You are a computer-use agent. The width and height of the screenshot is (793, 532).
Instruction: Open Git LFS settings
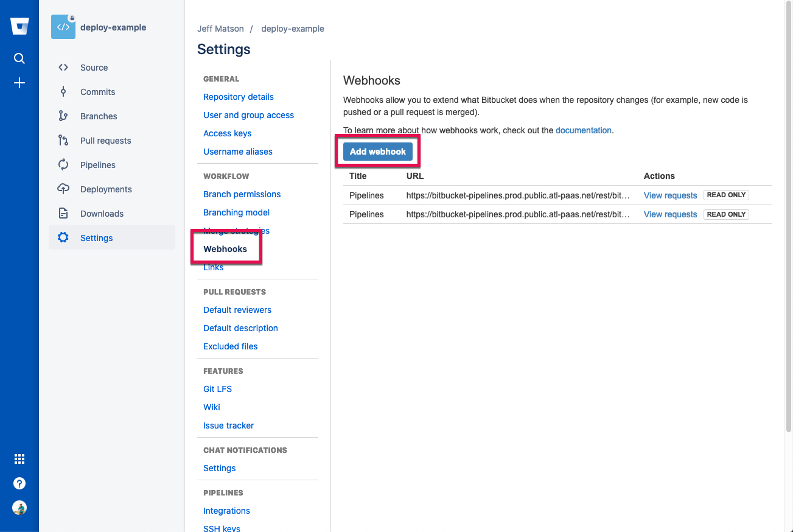(x=217, y=389)
